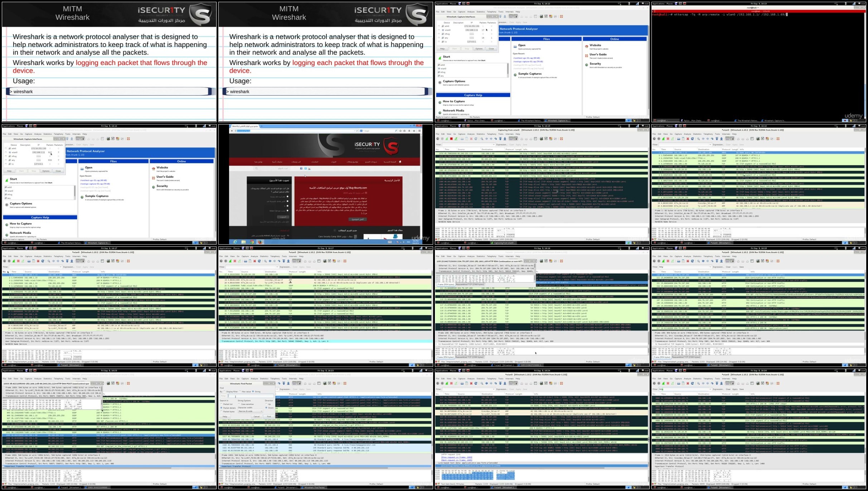Viewport: 868px width, 491px height.
Task: Click the Capture Options gear icon, 16:14 welcome page
Action: click(7, 205)
